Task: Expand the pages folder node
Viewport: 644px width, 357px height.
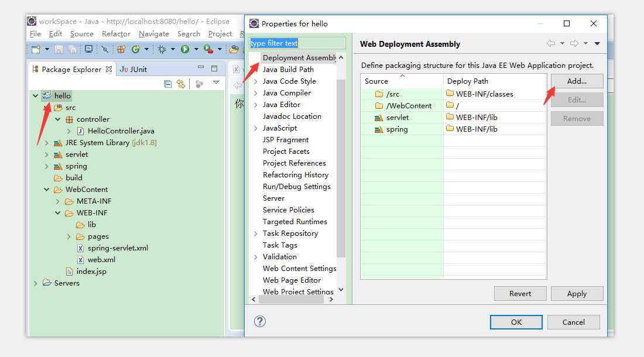Action: coord(68,236)
